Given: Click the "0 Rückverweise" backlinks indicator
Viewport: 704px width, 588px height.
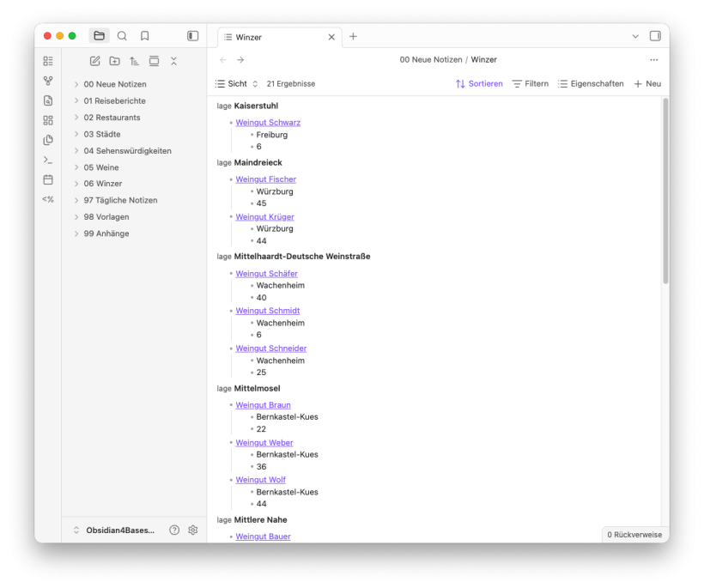Looking at the screenshot, I should pos(635,534).
